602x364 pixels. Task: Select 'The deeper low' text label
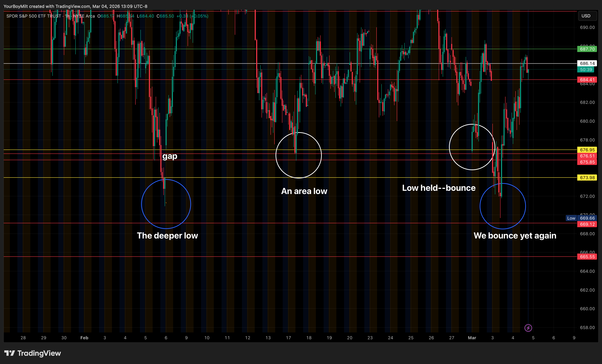(167, 235)
